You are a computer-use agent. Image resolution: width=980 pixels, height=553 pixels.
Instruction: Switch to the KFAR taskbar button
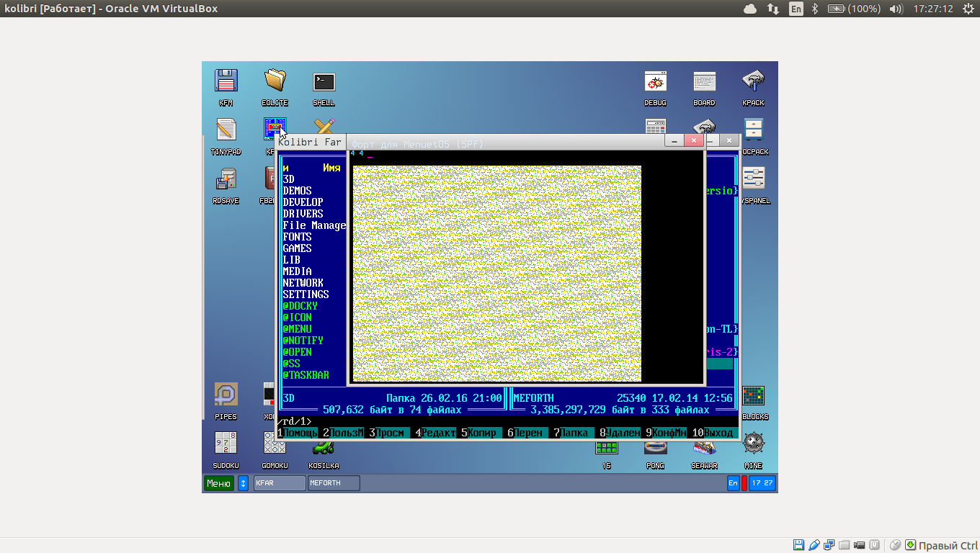click(280, 483)
